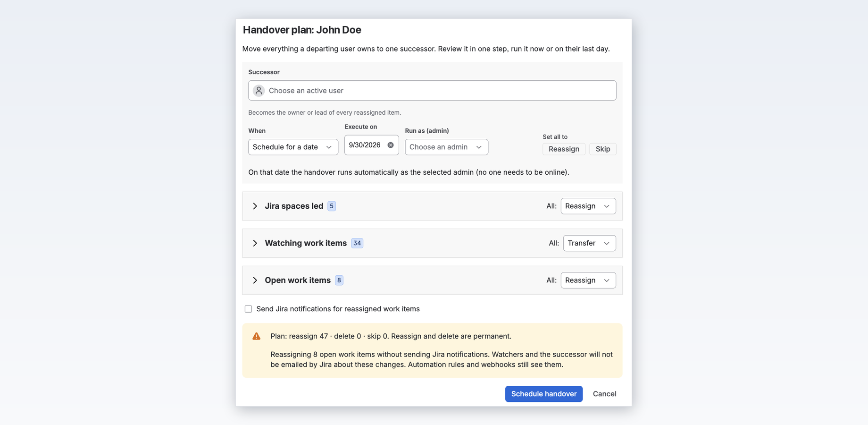Focus the Successor user input field
This screenshot has height=425, width=868.
pos(432,91)
